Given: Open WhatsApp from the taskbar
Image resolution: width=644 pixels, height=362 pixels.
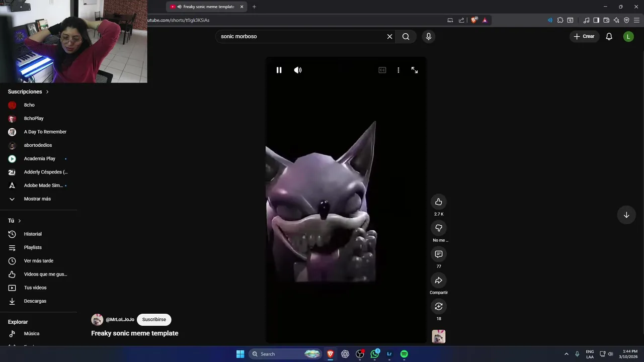Looking at the screenshot, I should coord(375,354).
